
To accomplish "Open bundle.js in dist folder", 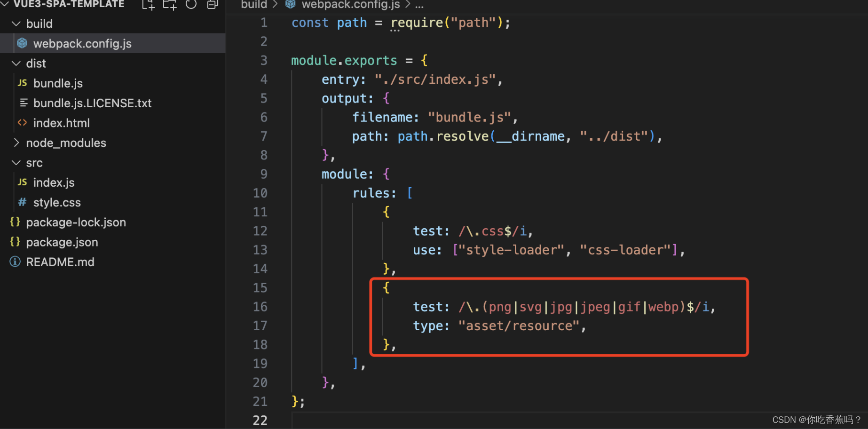I will point(113,83).
